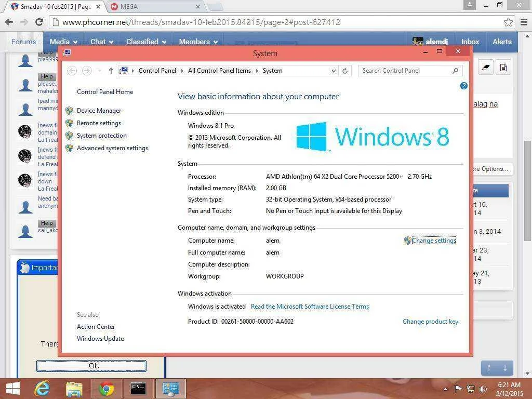The width and height of the screenshot is (532, 399).
Task: Click the document icon in forum editor
Action: click(x=503, y=68)
